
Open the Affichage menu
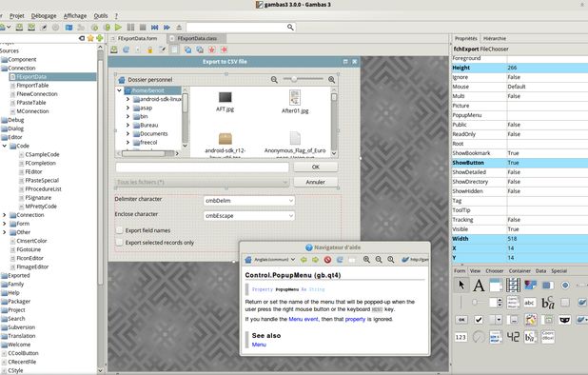75,16
